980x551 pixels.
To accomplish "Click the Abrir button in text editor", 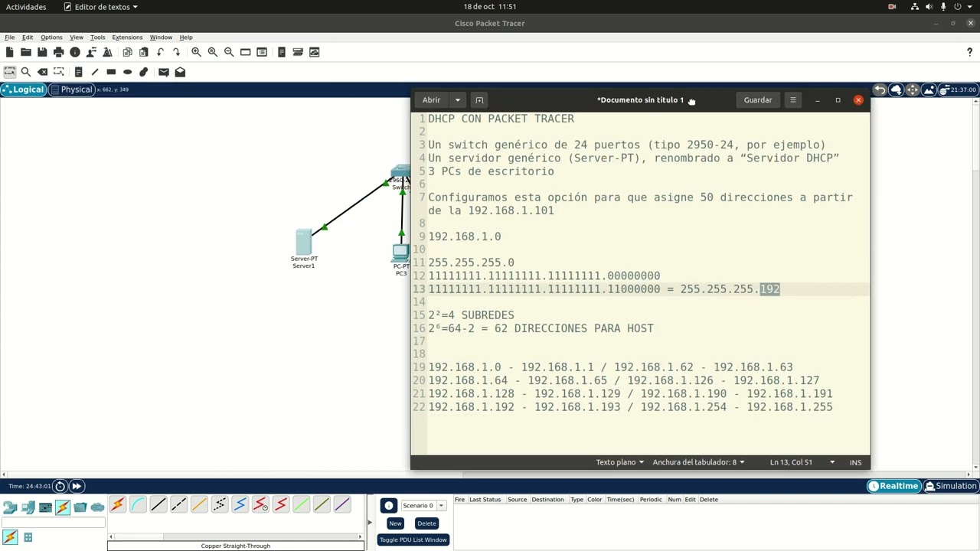I will (431, 100).
